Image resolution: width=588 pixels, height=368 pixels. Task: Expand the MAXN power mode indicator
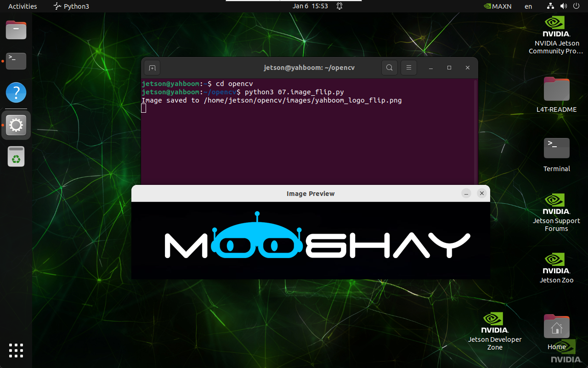tap(498, 6)
